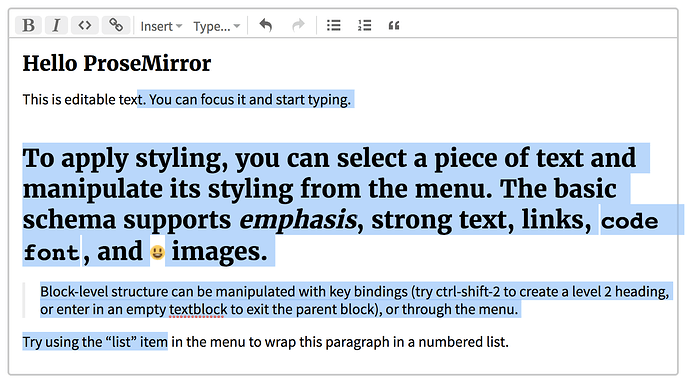Image resolution: width=690 pixels, height=385 pixels.
Task: Click the underlined word 'textblock'
Action: 198,309
